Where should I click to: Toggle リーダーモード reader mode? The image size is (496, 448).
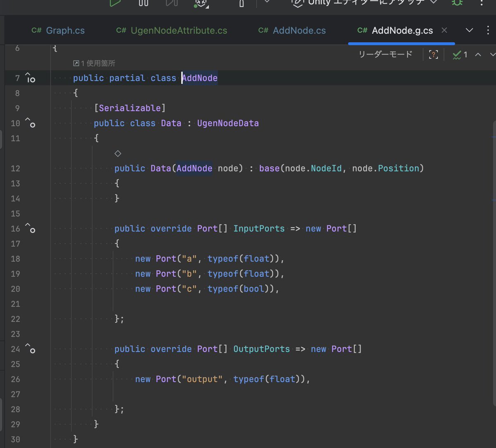click(x=385, y=54)
